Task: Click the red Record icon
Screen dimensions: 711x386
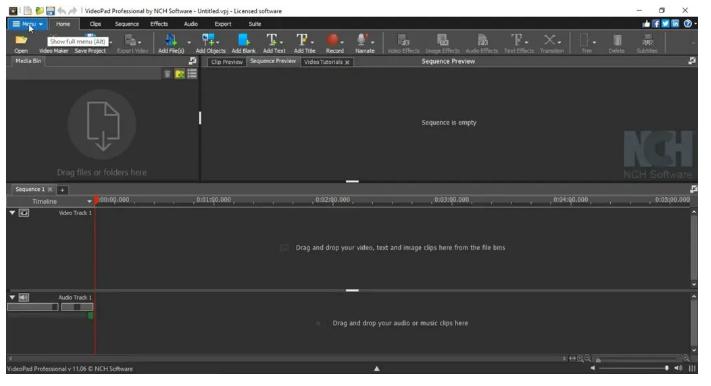Action: [x=333, y=40]
